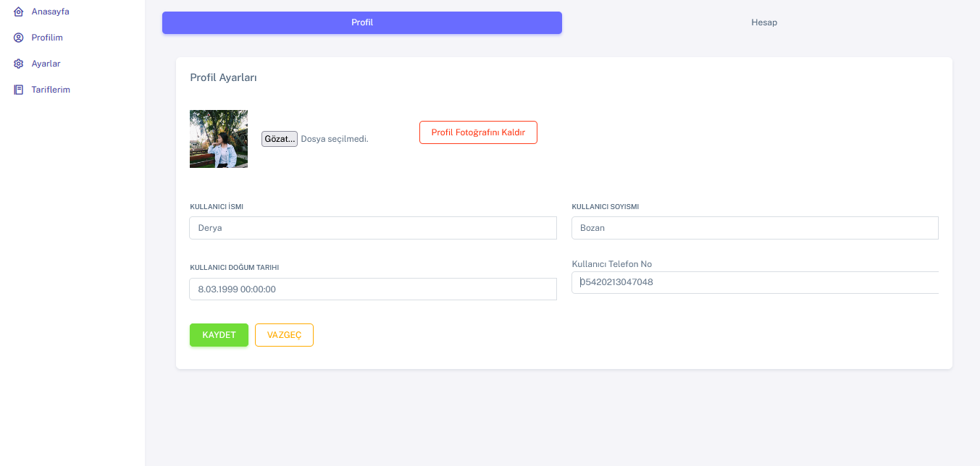Click the Kullanıcı Doğum Tarihi date field
The height and width of the screenshot is (466, 980).
pyautogui.click(x=372, y=289)
